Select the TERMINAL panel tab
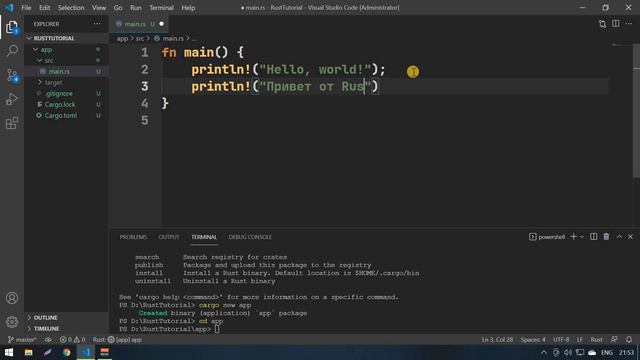 coord(204,237)
